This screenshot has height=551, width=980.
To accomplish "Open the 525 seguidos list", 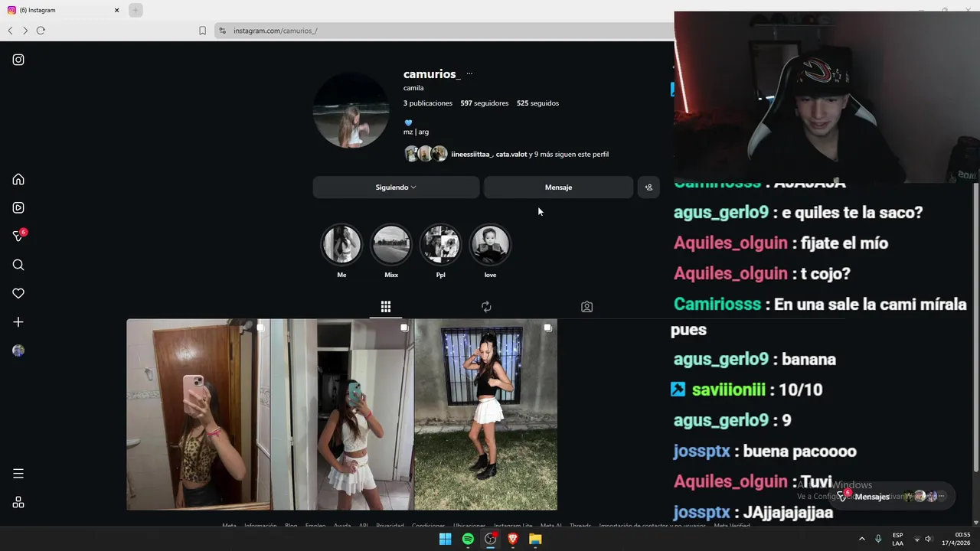I will 537,103.
